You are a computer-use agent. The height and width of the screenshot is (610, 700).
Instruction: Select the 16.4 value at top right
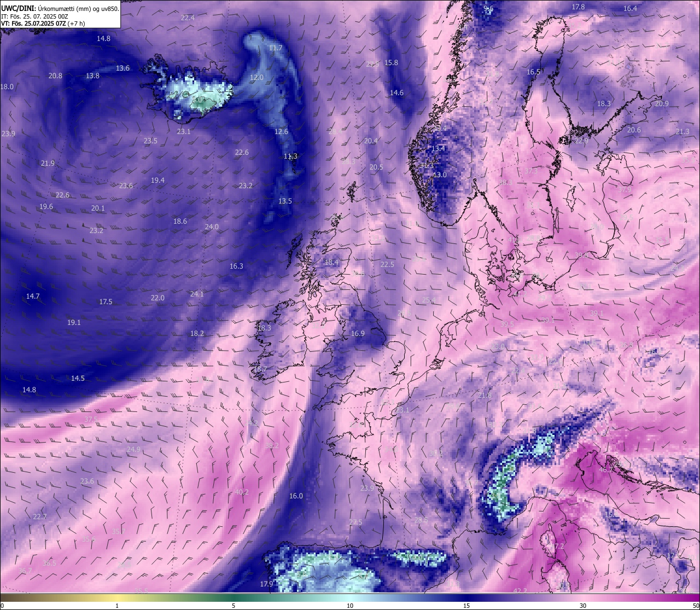(630, 9)
